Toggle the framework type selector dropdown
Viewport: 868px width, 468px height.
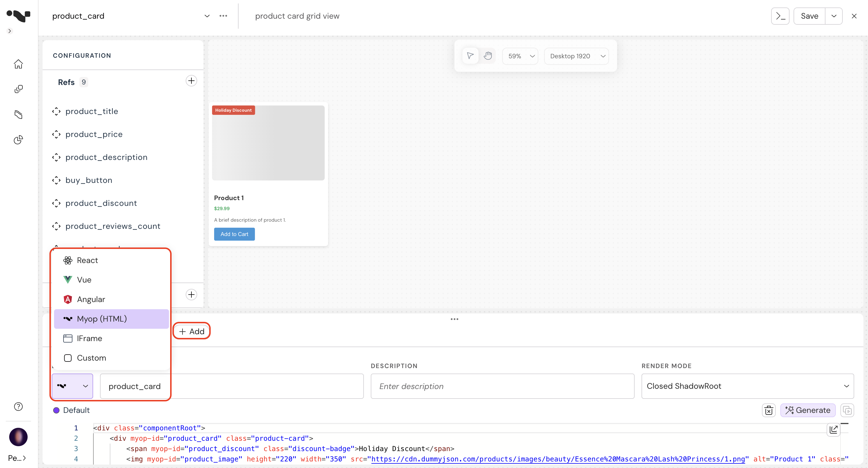point(72,386)
